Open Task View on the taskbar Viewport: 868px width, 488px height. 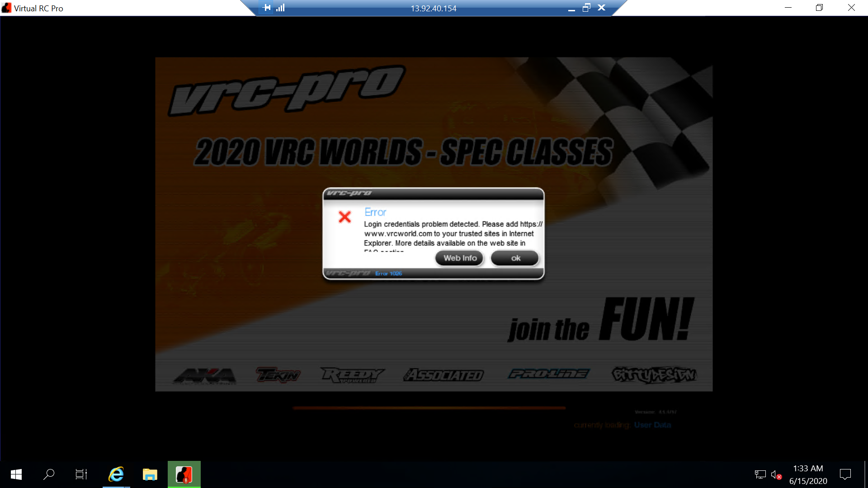81,474
